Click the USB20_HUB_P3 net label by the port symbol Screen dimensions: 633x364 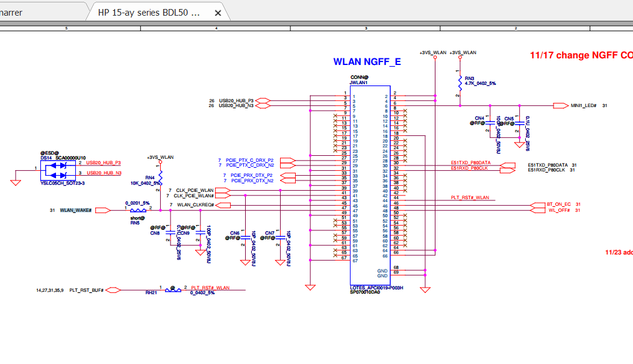click(236, 100)
